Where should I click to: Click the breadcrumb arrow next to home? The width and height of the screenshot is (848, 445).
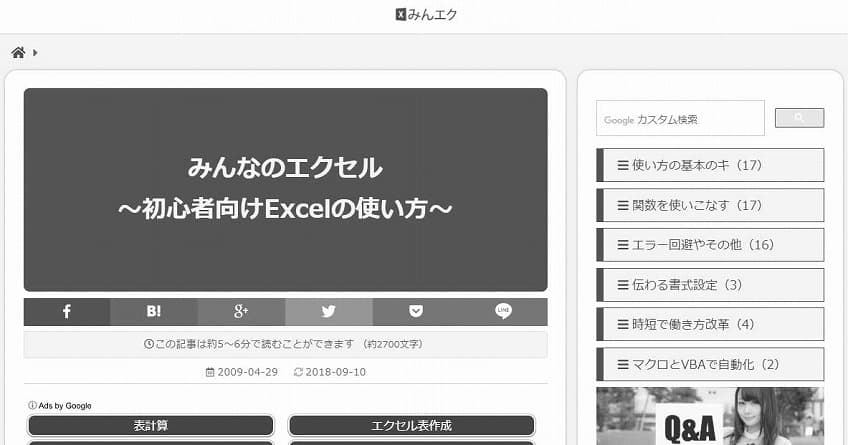point(35,52)
